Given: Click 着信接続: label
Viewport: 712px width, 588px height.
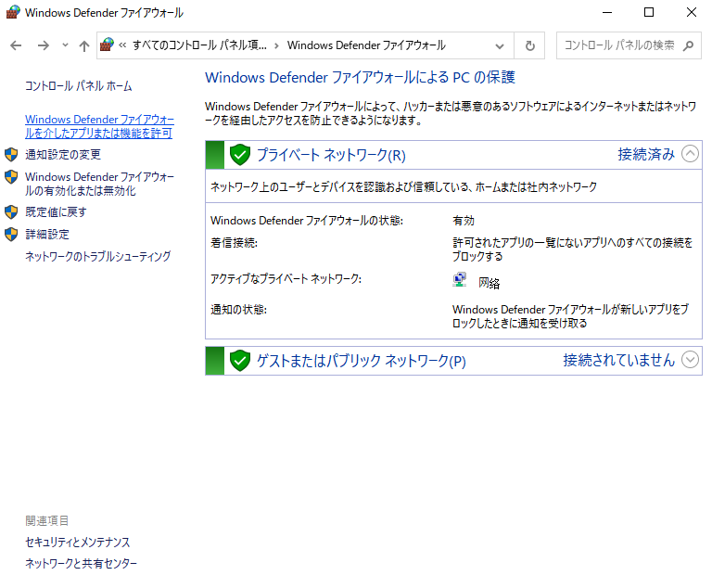Looking at the screenshot, I should coord(234,243).
